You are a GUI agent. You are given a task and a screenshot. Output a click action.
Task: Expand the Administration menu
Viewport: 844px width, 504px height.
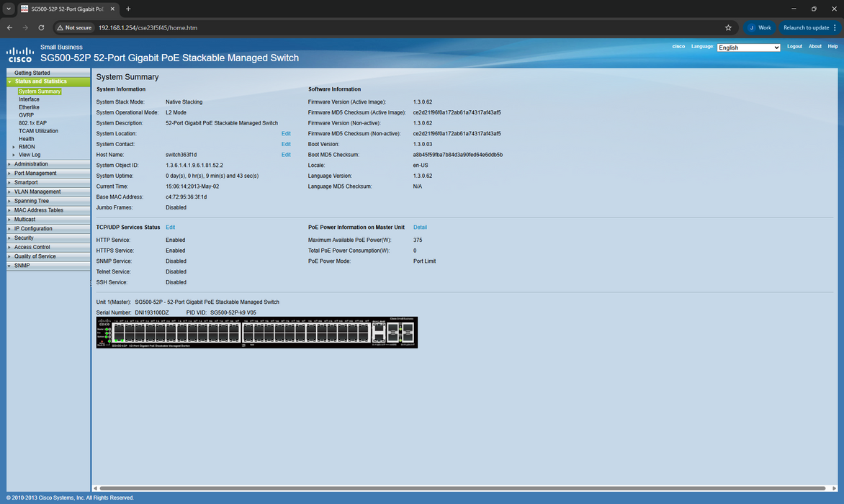48,164
